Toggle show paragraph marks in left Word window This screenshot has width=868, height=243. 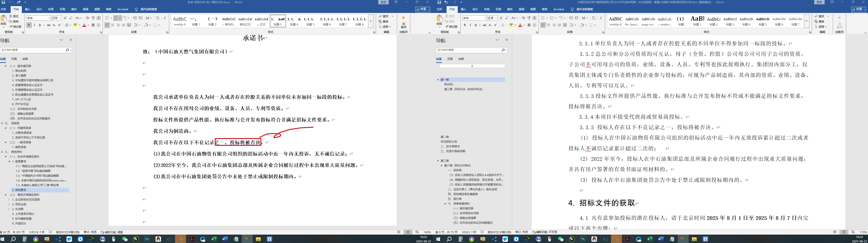pos(165,18)
